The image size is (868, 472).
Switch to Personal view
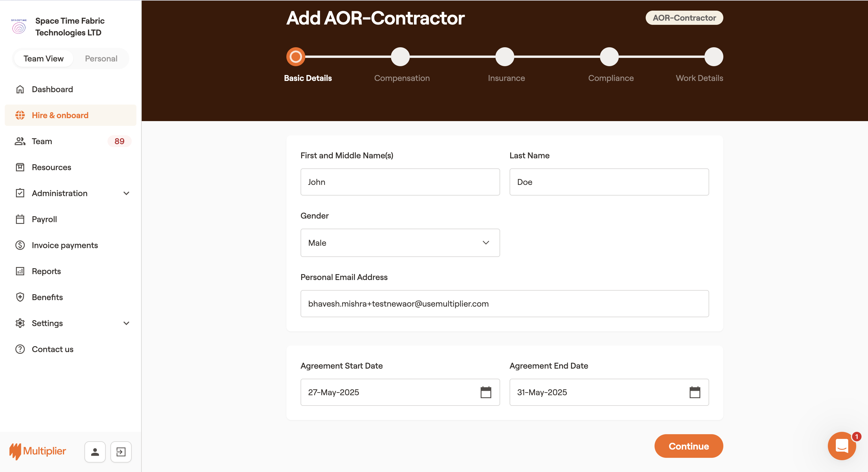pos(101,59)
